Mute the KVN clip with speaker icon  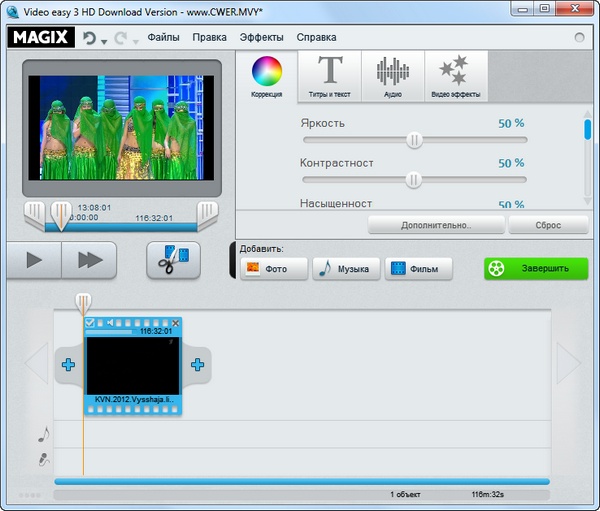110,323
